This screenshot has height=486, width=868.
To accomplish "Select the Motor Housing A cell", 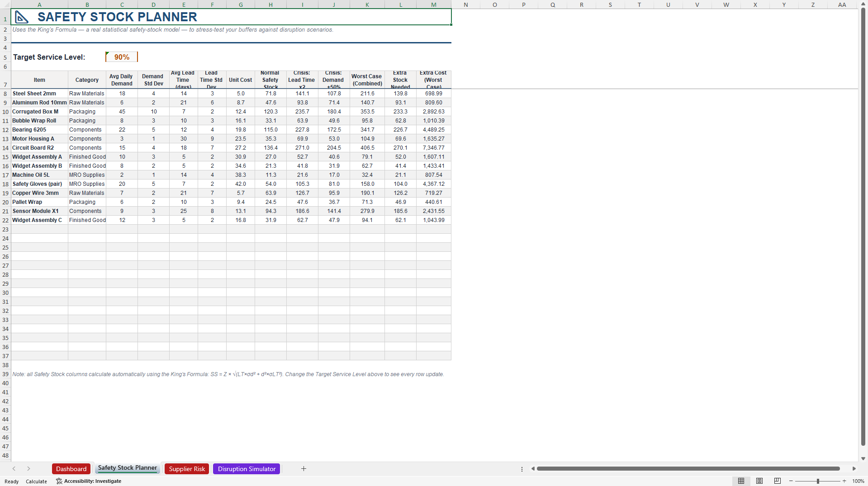I will [39, 139].
